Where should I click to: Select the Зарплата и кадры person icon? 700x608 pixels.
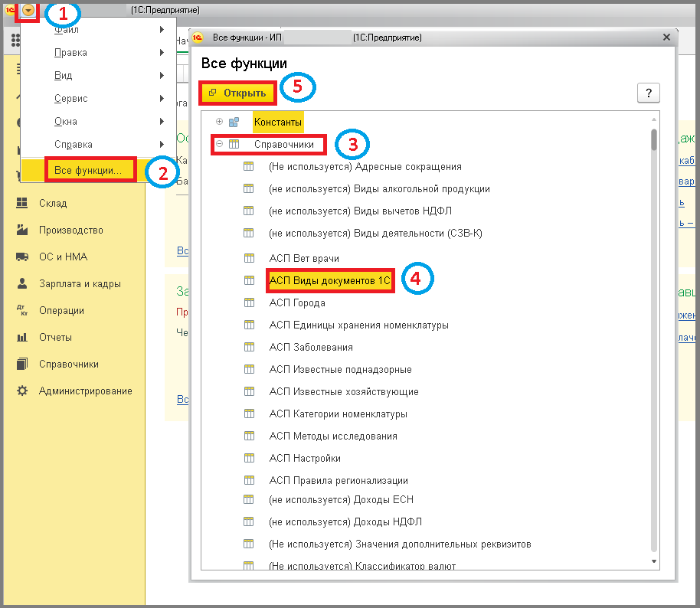[22, 283]
